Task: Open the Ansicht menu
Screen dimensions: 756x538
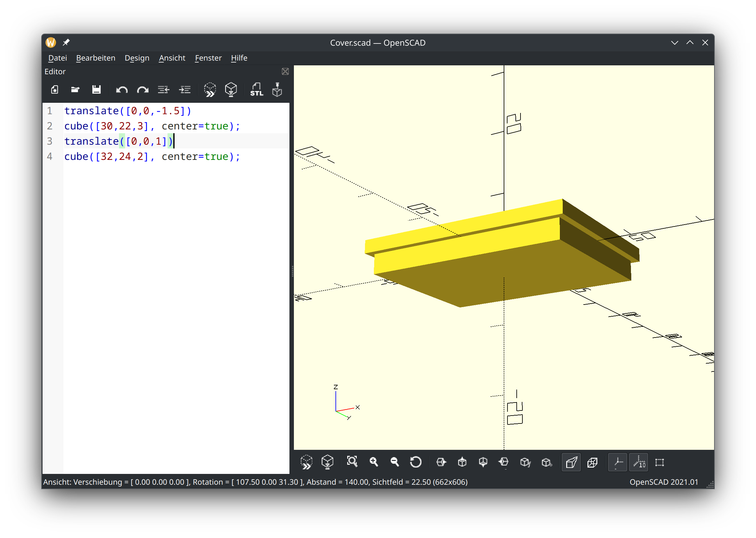Action: coord(172,58)
